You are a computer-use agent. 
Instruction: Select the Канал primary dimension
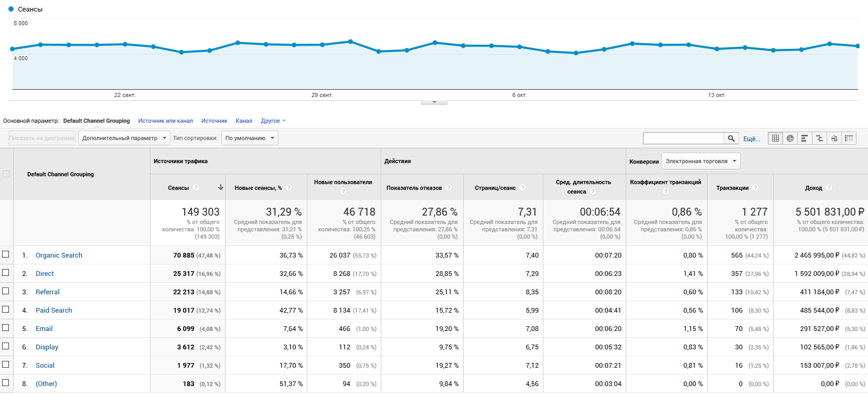tap(244, 121)
